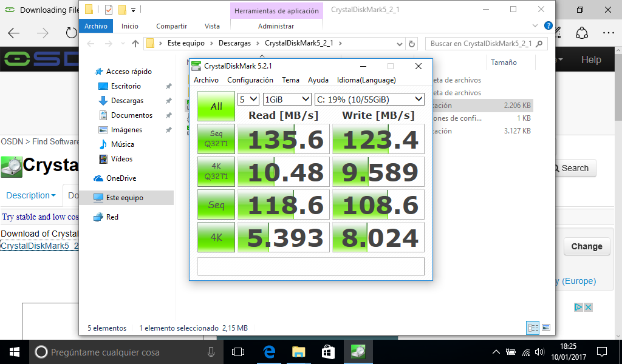Screen dimensions: 622x364
Task: Switch to the Inicio ribbon tab
Action: (130, 26)
